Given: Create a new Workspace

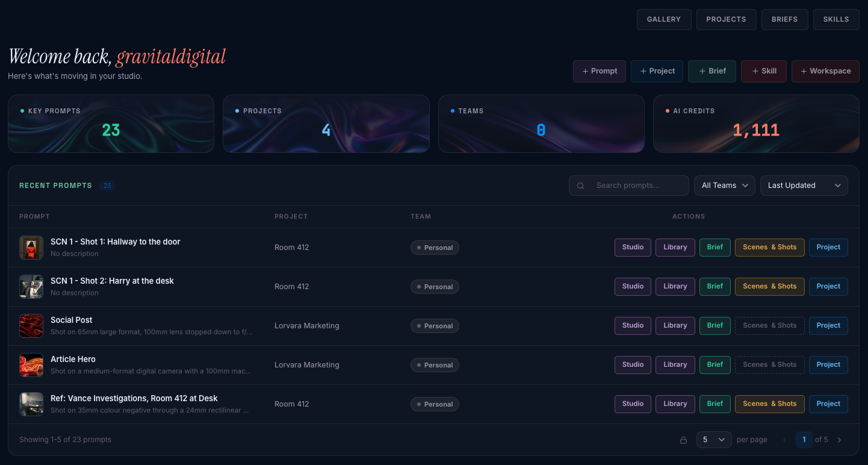Looking at the screenshot, I should tap(825, 71).
